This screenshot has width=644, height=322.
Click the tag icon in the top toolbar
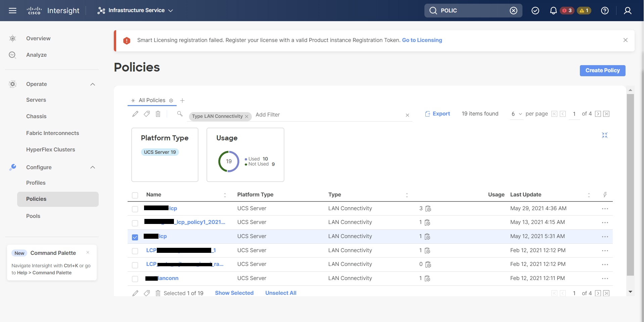(147, 114)
